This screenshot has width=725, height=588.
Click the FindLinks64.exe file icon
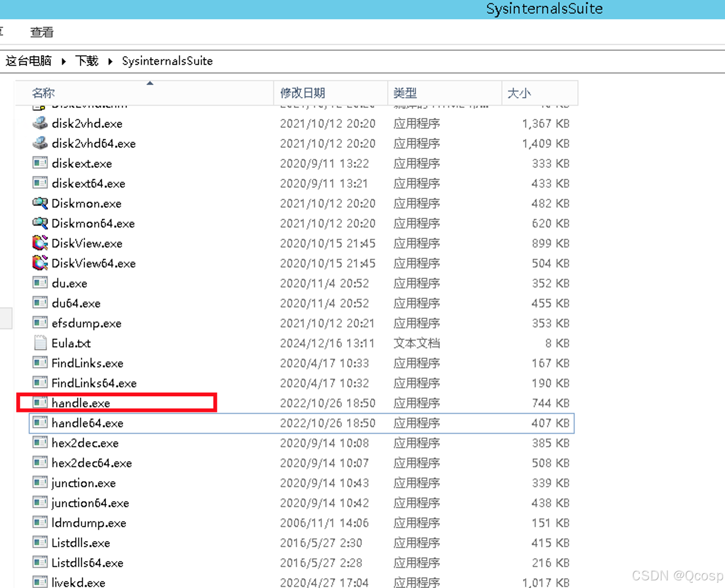(40, 383)
